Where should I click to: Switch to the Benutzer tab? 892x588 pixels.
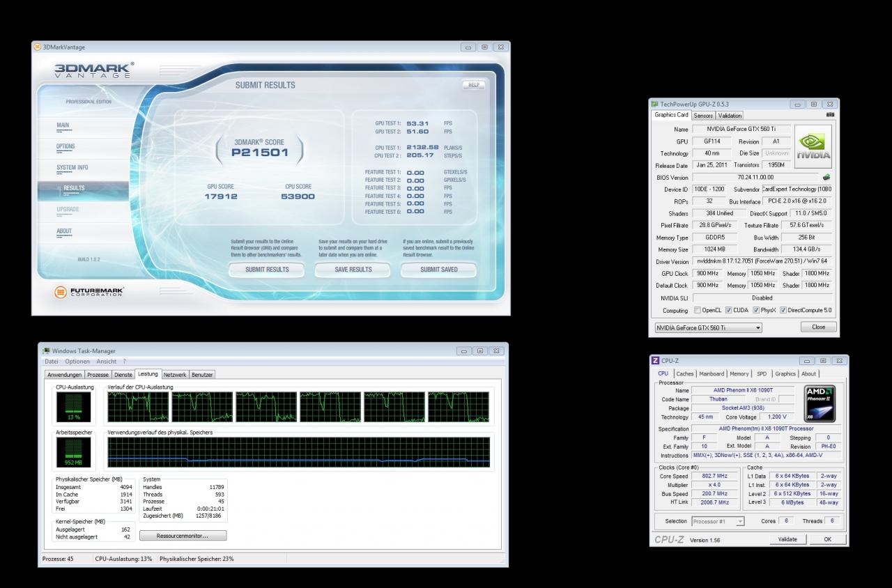coord(202,375)
